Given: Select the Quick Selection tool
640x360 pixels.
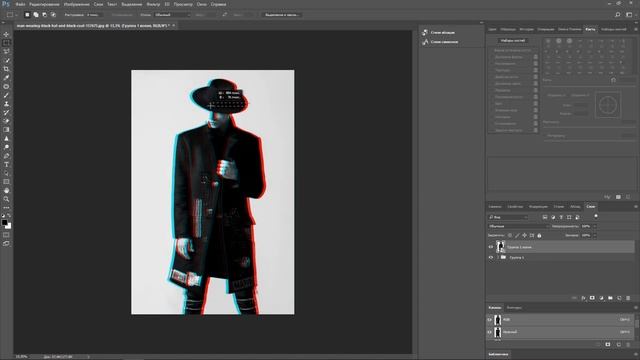Looking at the screenshot, I should pyautogui.click(x=6, y=60).
